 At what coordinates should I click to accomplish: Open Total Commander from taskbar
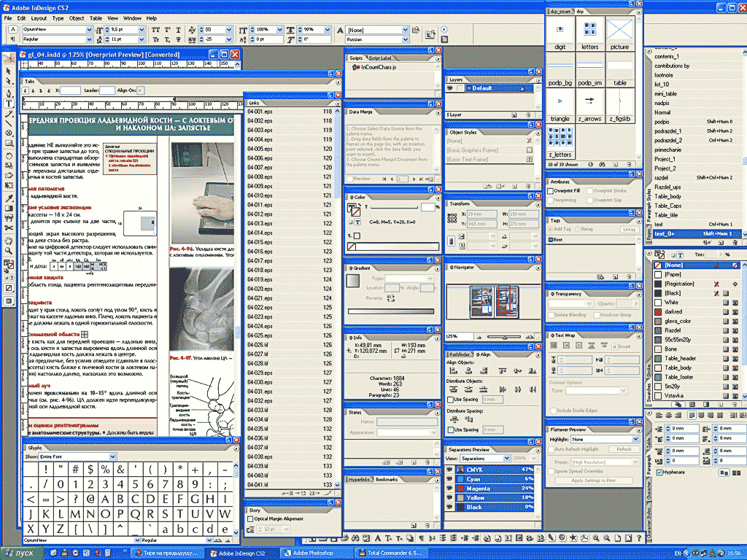[390, 553]
